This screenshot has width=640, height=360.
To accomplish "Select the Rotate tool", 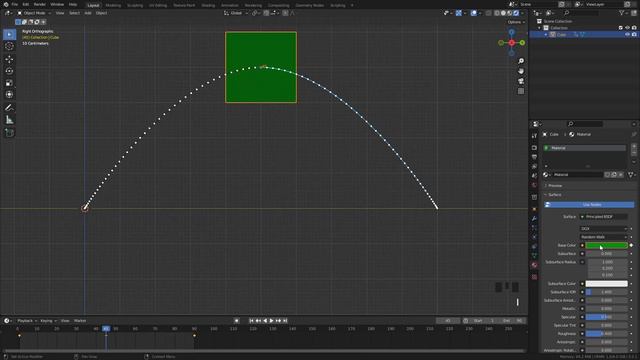I will (x=9, y=71).
